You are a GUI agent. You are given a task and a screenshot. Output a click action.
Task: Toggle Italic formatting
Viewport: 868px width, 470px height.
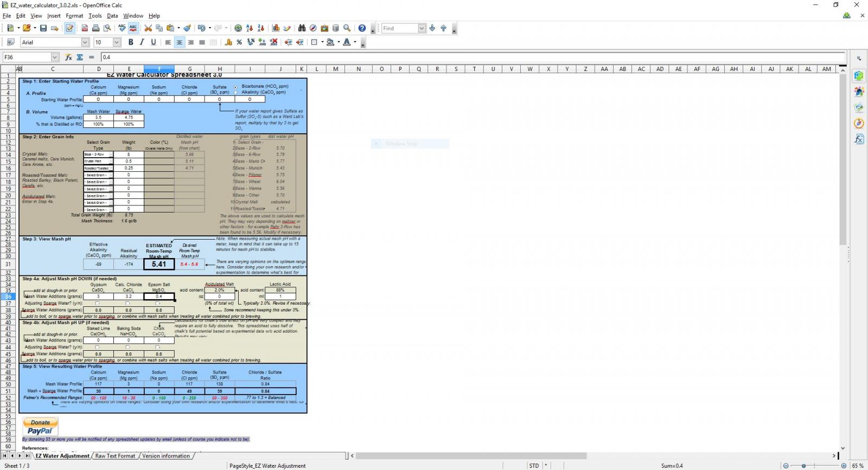pos(142,42)
